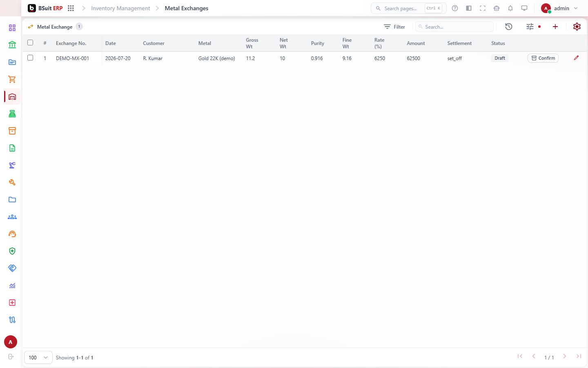
Task: Enter fullscreen with the expand icon
Action: coord(483,8)
